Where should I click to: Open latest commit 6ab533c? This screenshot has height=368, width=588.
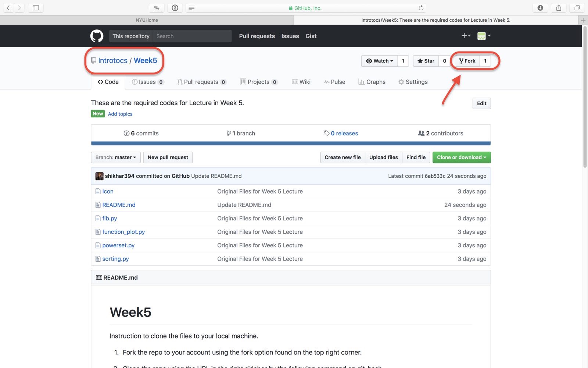(x=435, y=176)
